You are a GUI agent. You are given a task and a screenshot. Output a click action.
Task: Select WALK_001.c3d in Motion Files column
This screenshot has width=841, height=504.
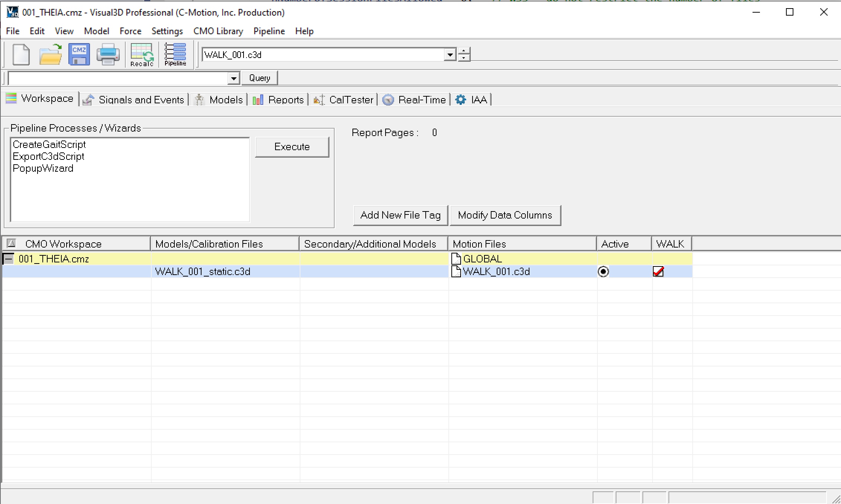tap(496, 271)
